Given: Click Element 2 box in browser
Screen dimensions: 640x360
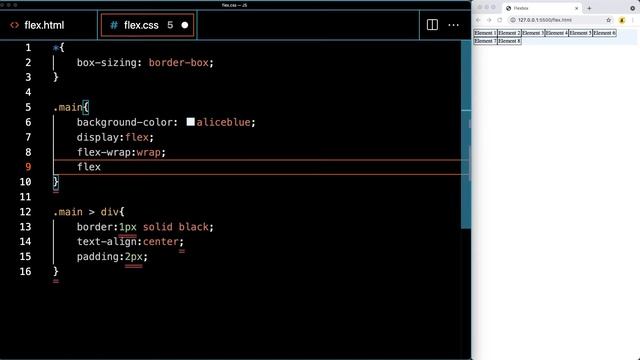Looking at the screenshot, I should [509, 33].
